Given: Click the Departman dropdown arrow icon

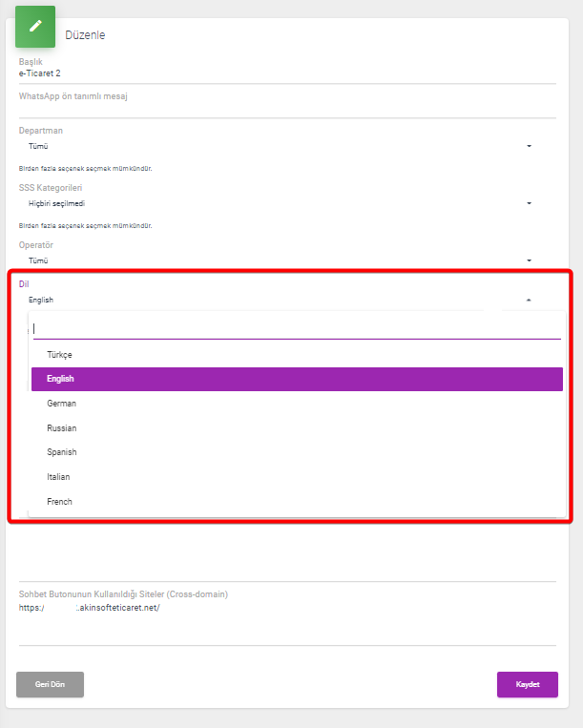Looking at the screenshot, I should 529,146.
